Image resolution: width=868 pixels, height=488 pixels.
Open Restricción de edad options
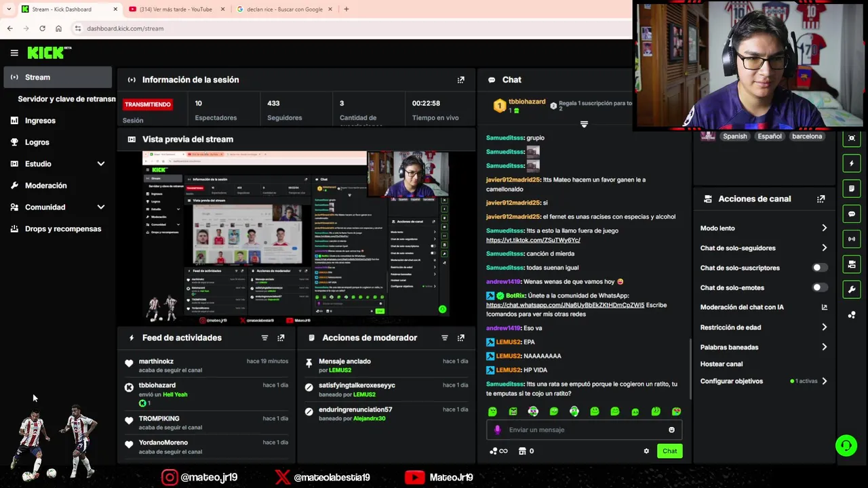point(764,327)
